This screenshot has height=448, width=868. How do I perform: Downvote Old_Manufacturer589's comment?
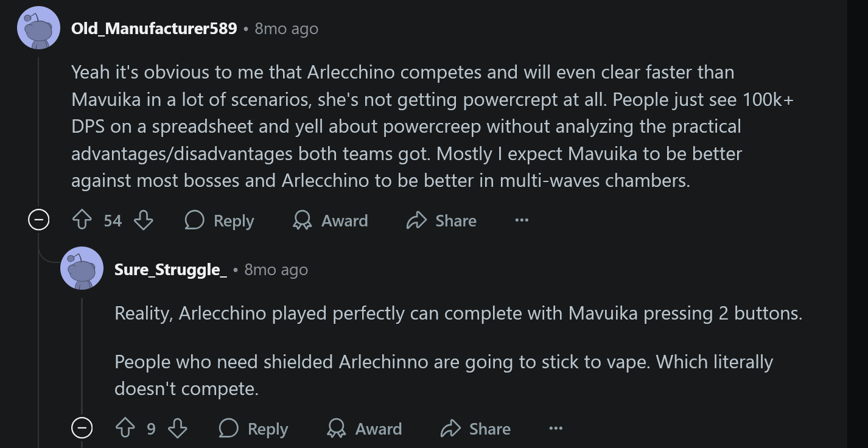[143, 220]
